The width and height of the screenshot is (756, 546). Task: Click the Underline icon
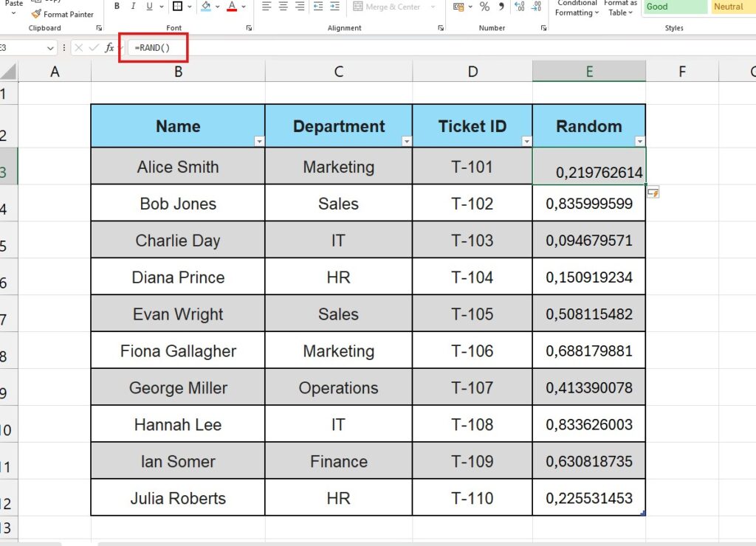pos(149,6)
